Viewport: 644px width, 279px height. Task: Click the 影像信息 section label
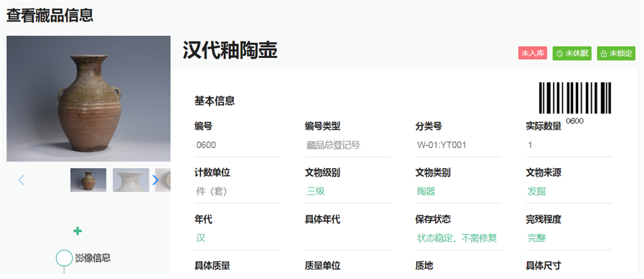(x=93, y=258)
